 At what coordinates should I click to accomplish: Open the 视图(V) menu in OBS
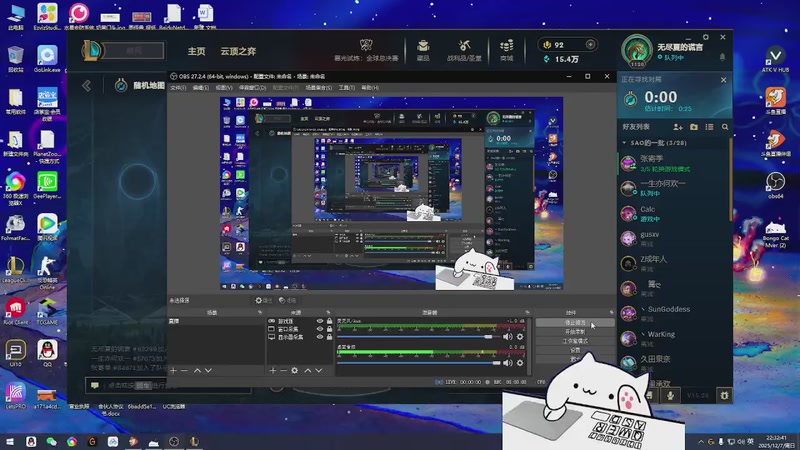223,88
